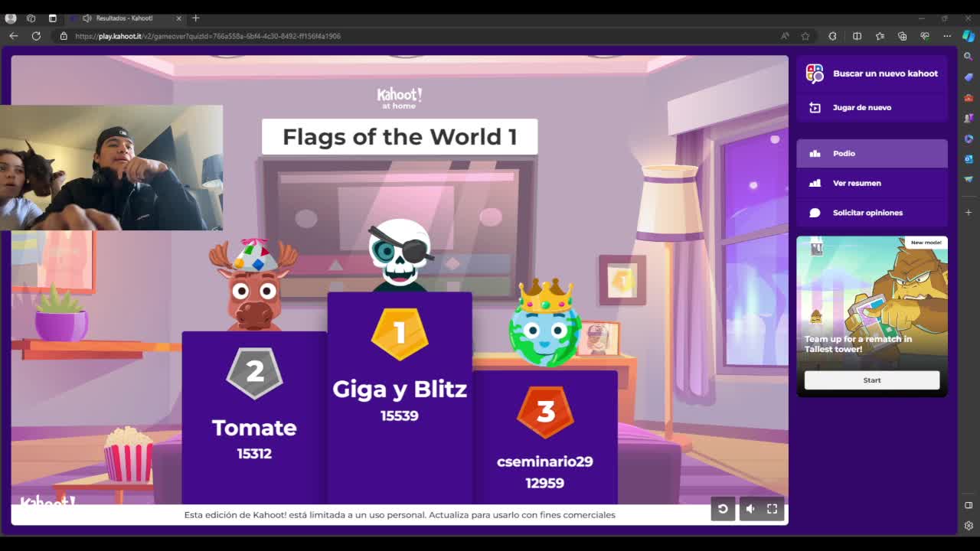Click the Kahoot! at home logo
The image size is (980, 551).
pyautogui.click(x=400, y=98)
